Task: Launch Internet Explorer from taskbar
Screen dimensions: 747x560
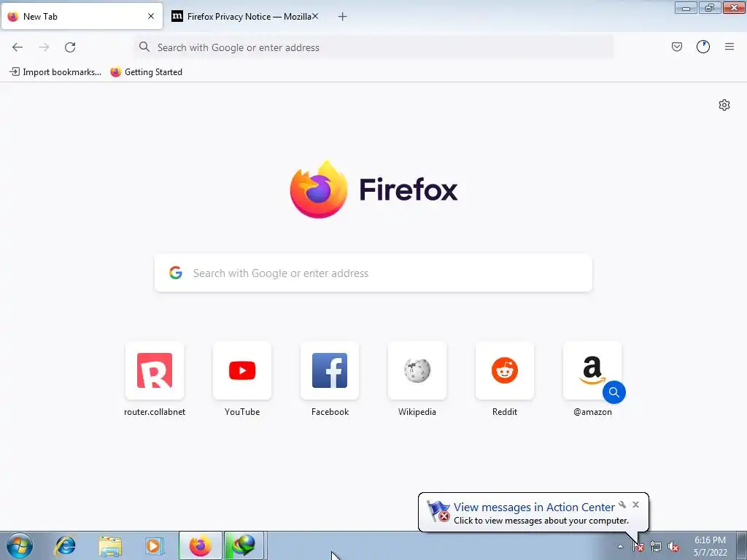Action: point(65,545)
